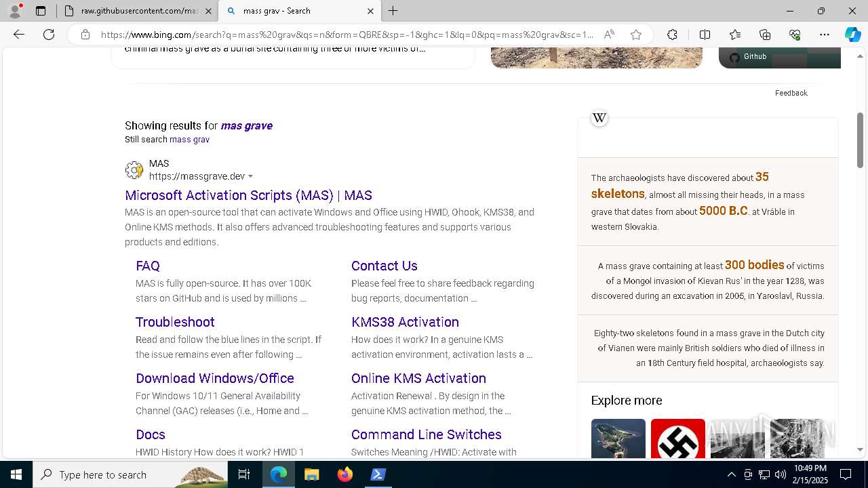Click the 300 bodies highlighted text
The width and height of the screenshot is (868, 488).
[754, 265]
